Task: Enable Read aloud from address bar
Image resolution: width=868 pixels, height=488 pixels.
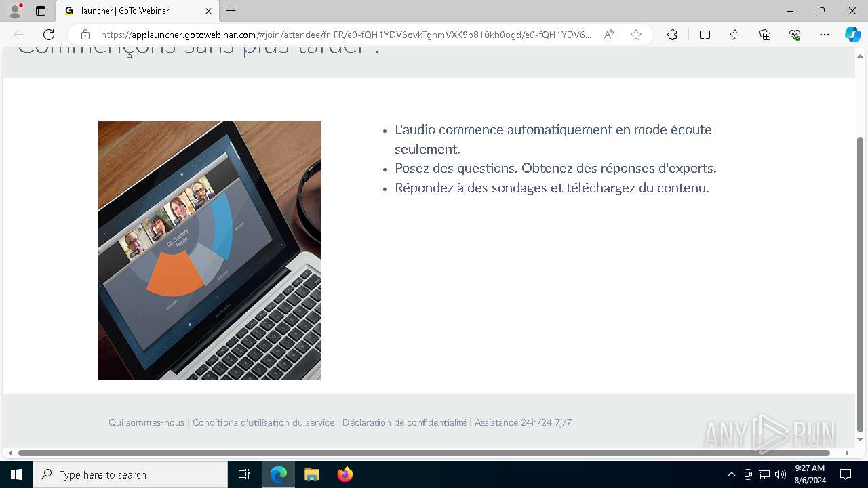Action: [x=609, y=35]
